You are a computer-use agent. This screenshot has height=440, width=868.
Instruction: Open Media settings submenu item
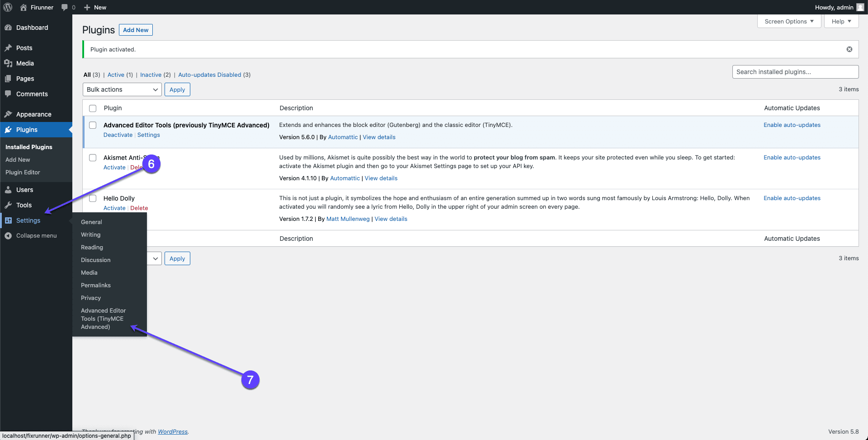click(x=89, y=272)
